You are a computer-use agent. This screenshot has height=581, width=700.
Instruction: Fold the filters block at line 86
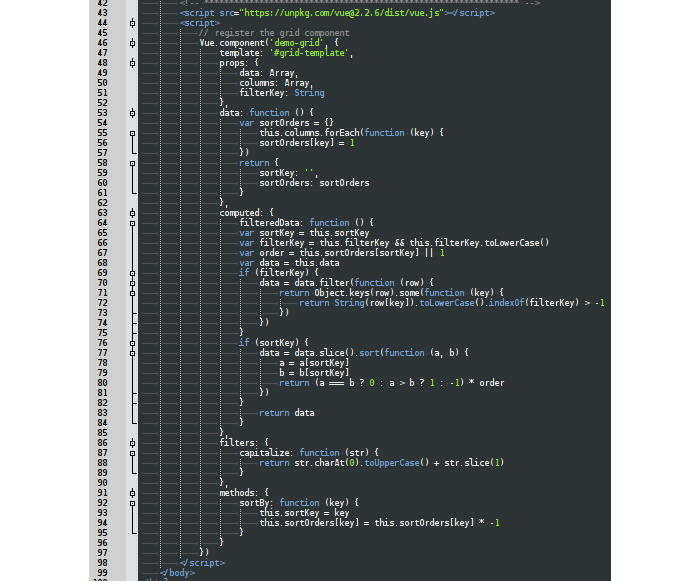tap(132, 442)
